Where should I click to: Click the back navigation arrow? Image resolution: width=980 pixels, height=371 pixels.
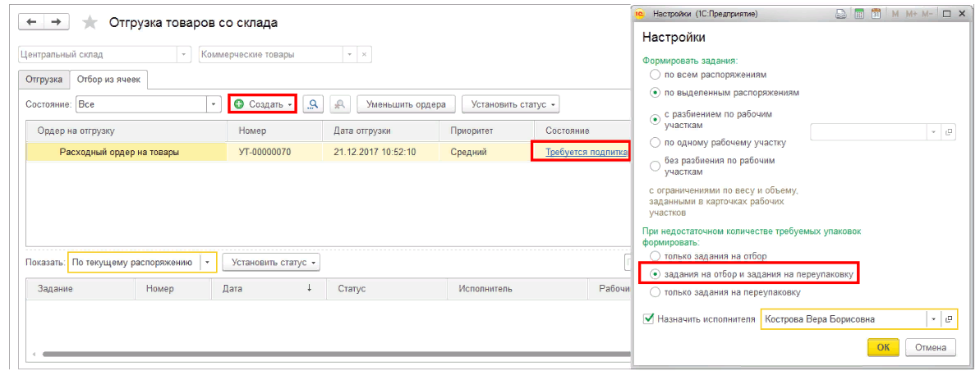(x=32, y=22)
